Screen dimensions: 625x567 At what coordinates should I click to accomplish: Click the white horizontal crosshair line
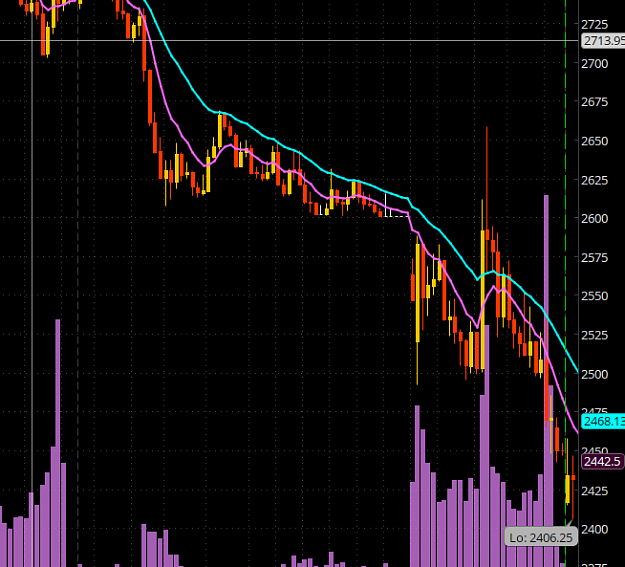point(289,41)
